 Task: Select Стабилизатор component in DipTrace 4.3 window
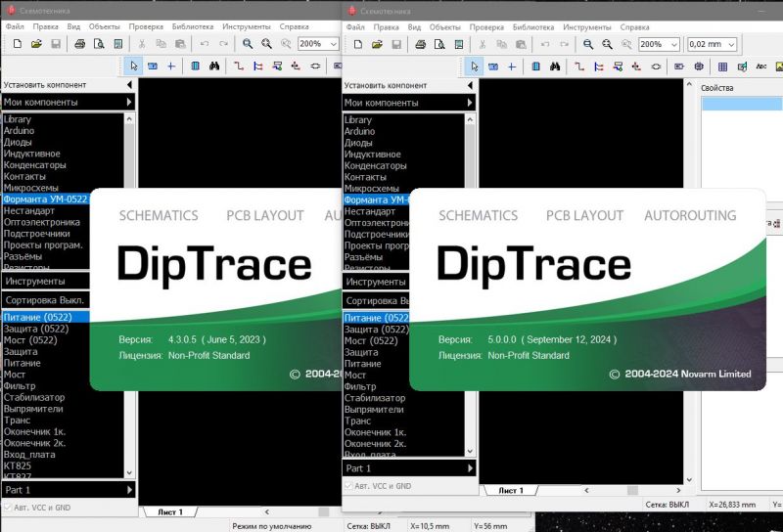[34, 397]
